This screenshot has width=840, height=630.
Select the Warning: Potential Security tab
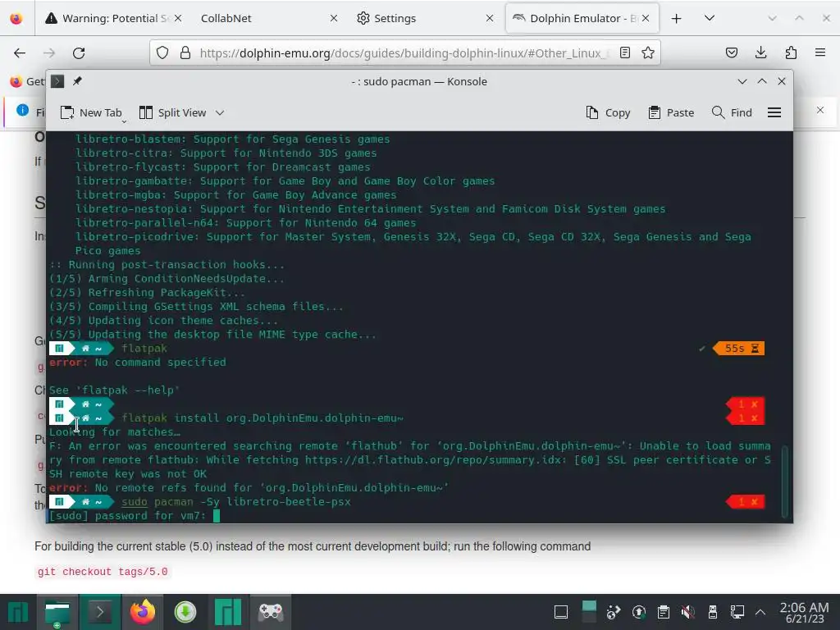(x=113, y=18)
